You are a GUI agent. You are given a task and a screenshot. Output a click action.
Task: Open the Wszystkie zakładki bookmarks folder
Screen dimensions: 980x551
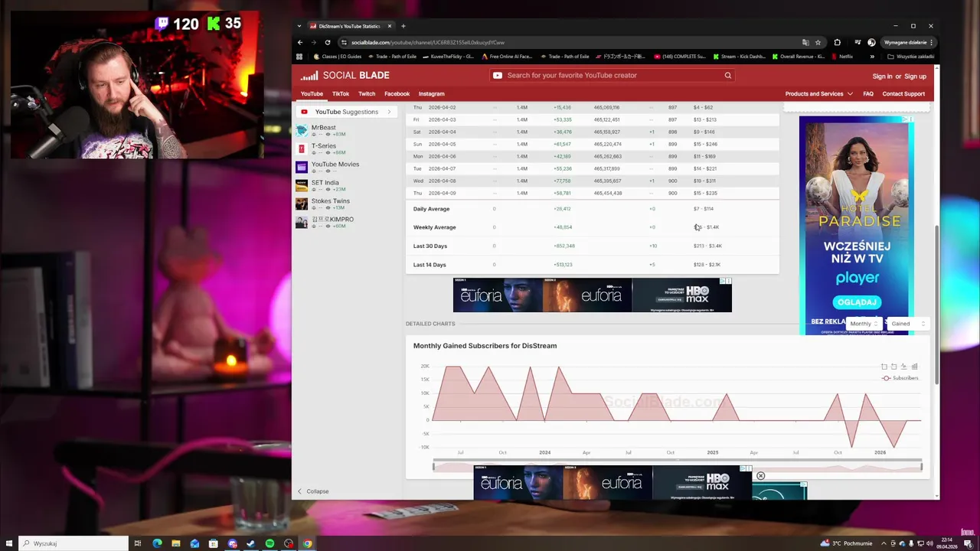point(912,56)
